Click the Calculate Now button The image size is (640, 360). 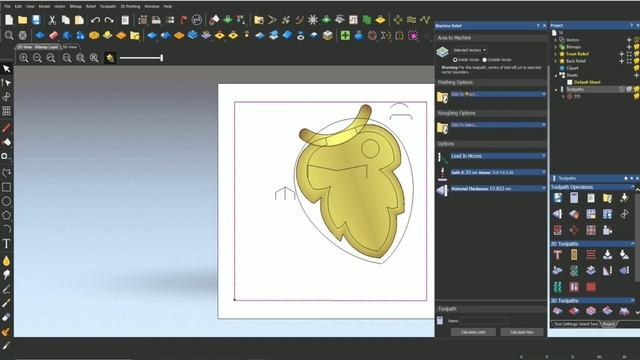tap(522, 332)
